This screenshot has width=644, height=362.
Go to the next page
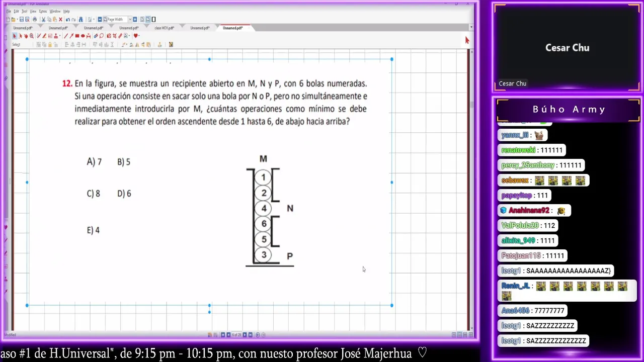(x=245, y=335)
